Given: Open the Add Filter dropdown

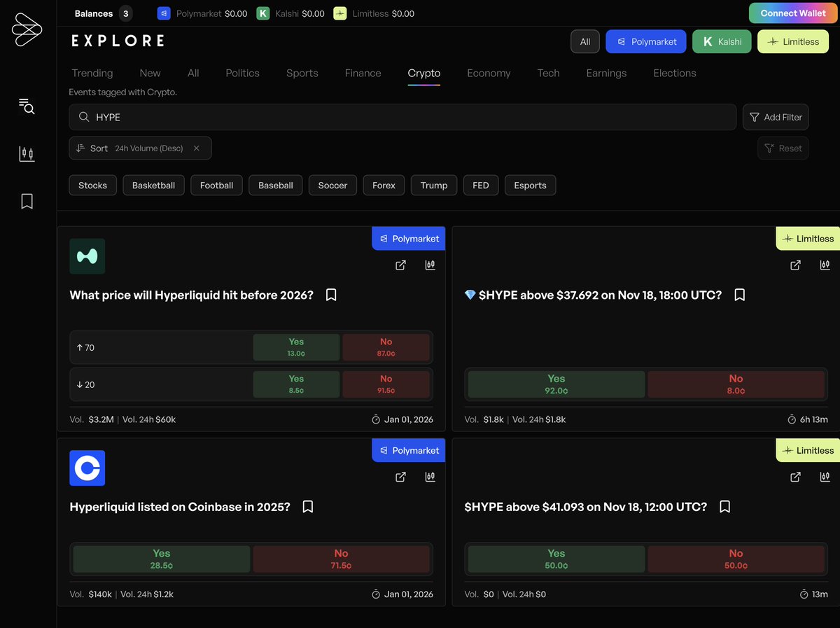Looking at the screenshot, I should (776, 117).
